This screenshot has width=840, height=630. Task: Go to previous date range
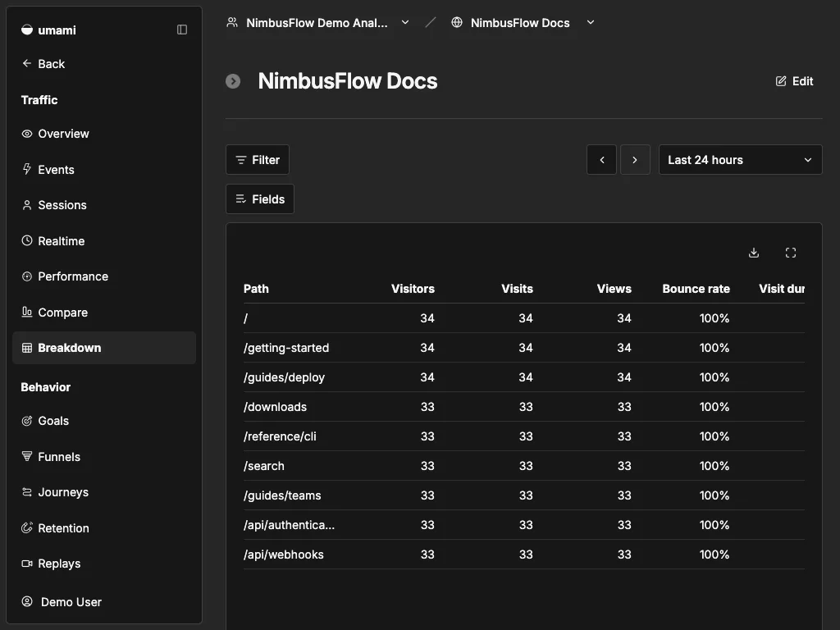(601, 160)
